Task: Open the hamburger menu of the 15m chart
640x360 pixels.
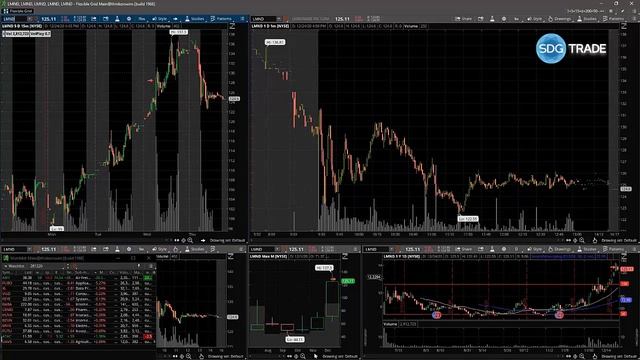Action: (x=242, y=19)
